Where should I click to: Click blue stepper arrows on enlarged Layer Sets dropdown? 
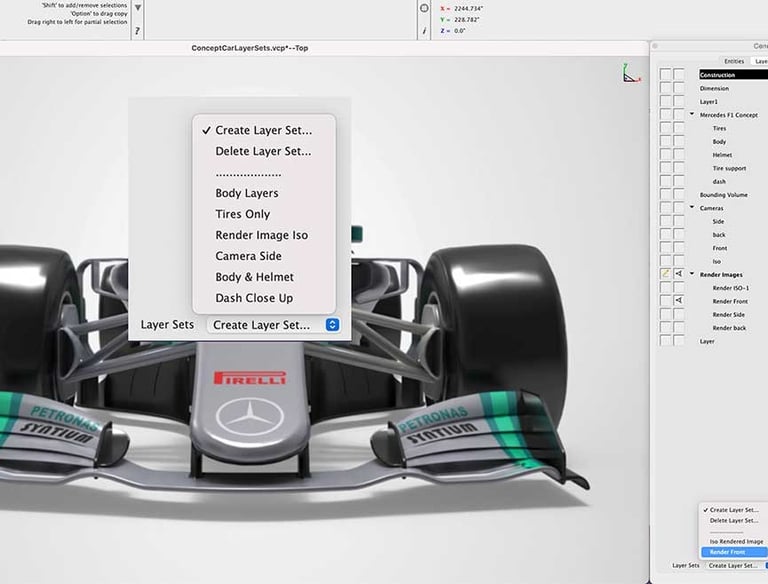[x=333, y=325]
